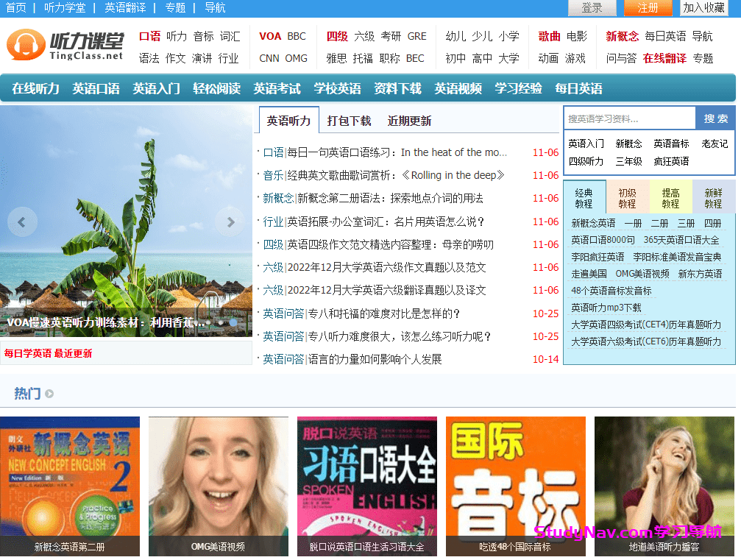This screenshot has height=560, width=741.
Task: Open 在线听力 in the navigation bar
Action: [35, 88]
